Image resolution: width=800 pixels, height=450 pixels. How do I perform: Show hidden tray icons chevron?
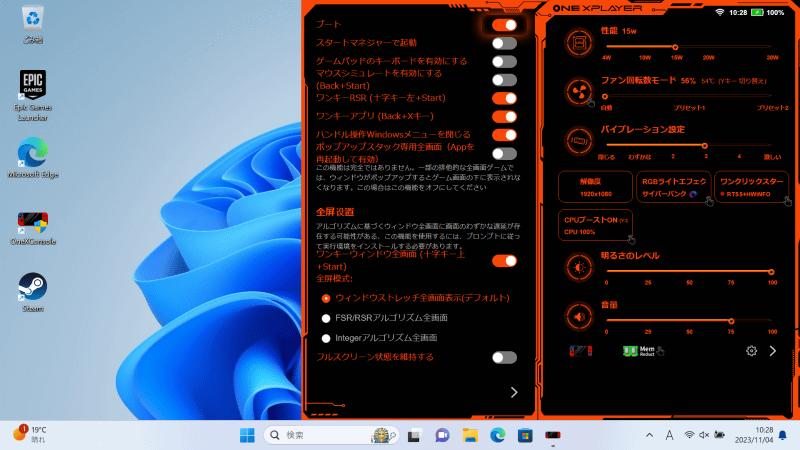click(649, 435)
